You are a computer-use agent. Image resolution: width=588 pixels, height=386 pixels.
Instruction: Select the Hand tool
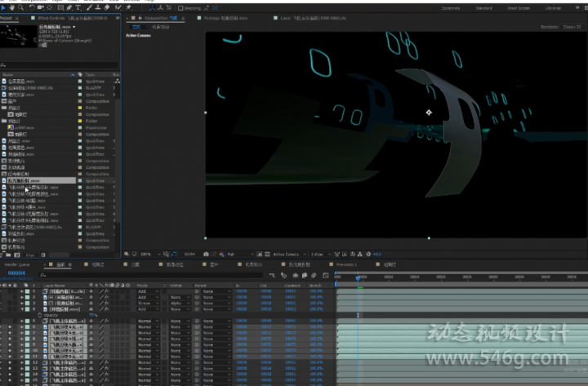click(x=12, y=7)
